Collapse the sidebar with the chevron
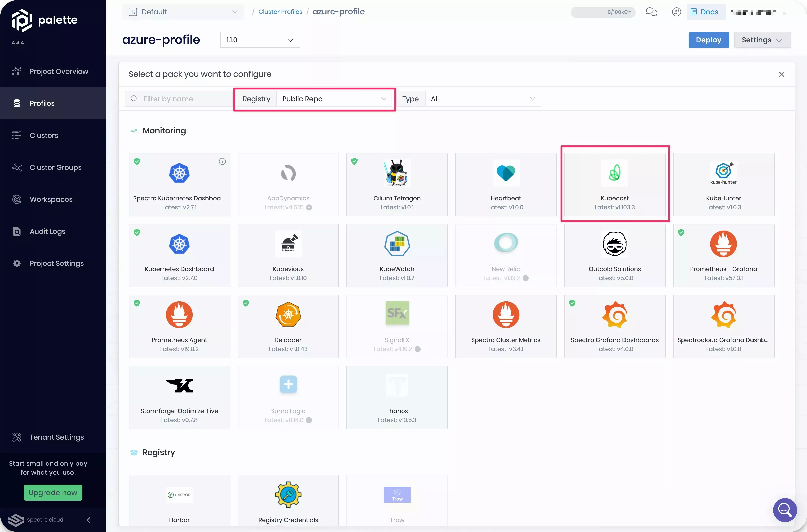Screen dimensions: 807x532 tap(89, 520)
